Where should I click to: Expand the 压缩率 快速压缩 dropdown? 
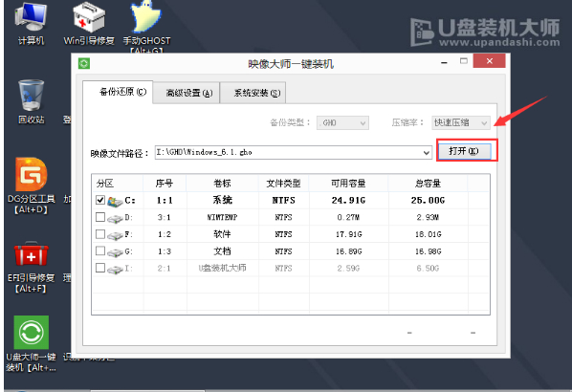point(461,123)
